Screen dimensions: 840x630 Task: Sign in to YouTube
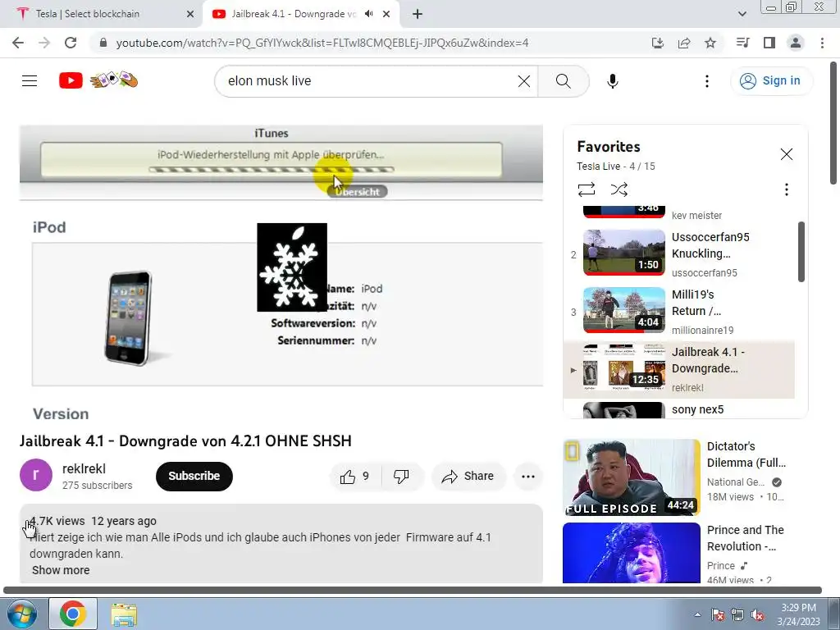click(x=771, y=81)
